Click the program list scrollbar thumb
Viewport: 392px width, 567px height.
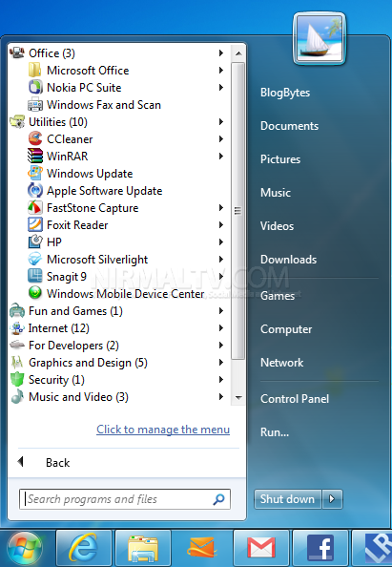pos(237,211)
